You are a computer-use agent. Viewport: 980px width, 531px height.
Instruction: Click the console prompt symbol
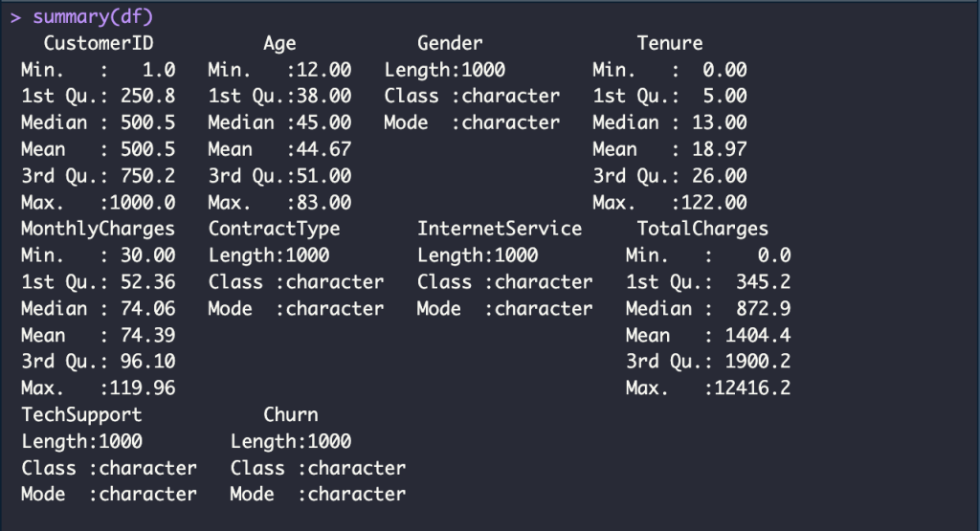coord(15,16)
